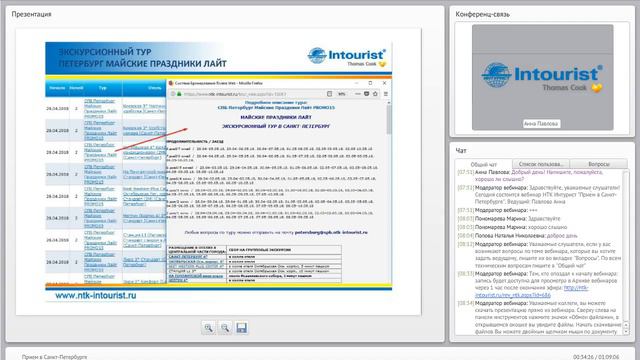The image size is (640, 360).
Task: Maximize the Firefox window shown in slide
Action: [x=370, y=83]
